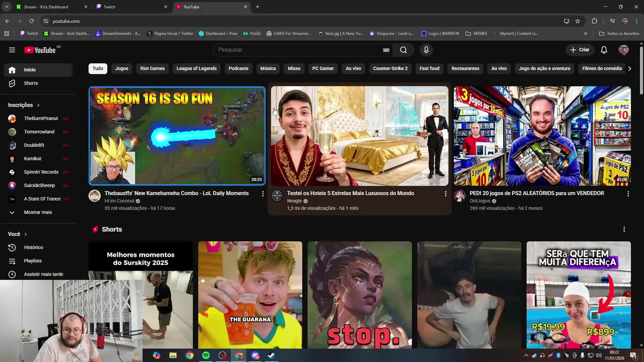644x362 pixels.
Task: Open the luxury hotel video thumbnail
Action: [x=360, y=136]
